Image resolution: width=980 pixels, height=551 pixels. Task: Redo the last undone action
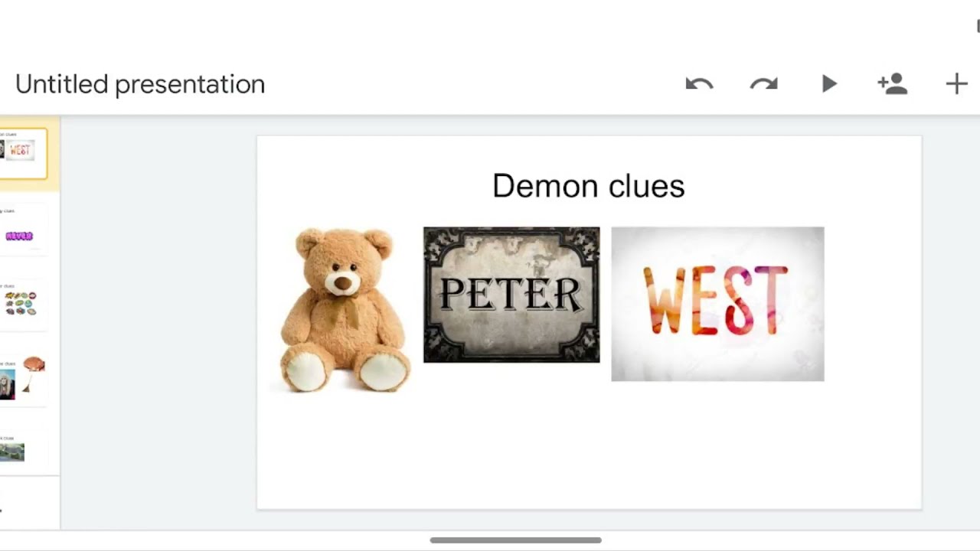[x=763, y=84]
